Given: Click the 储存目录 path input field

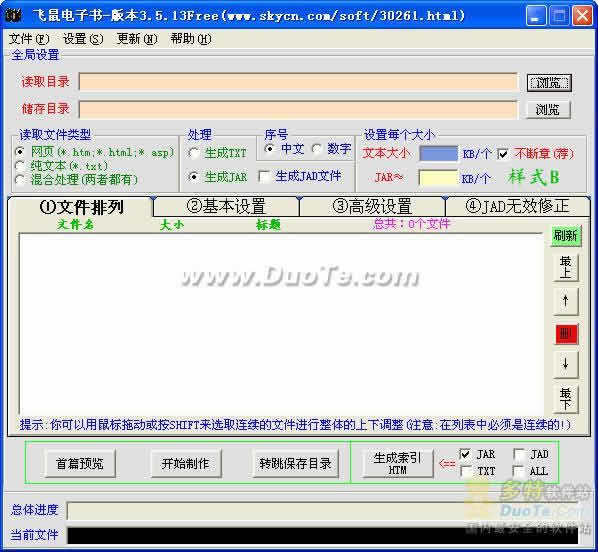Looking at the screenshot, I should coord(298,109).
